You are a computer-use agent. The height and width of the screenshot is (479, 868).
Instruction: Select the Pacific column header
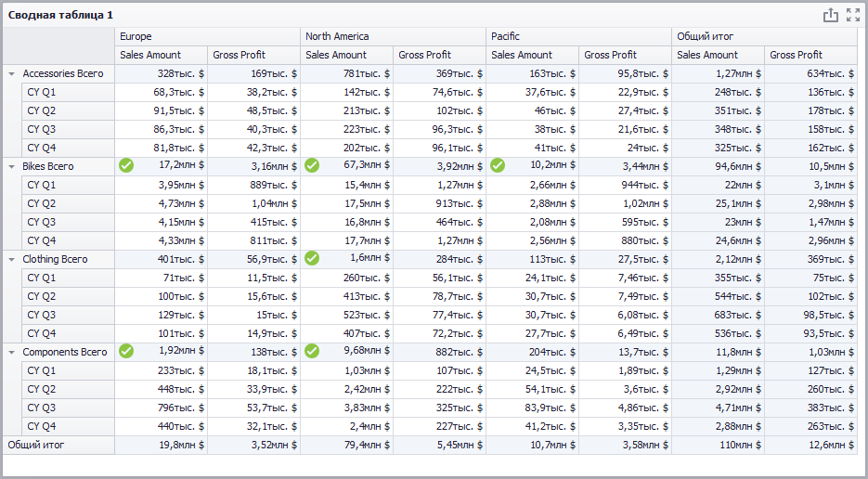tap(578, 36)
